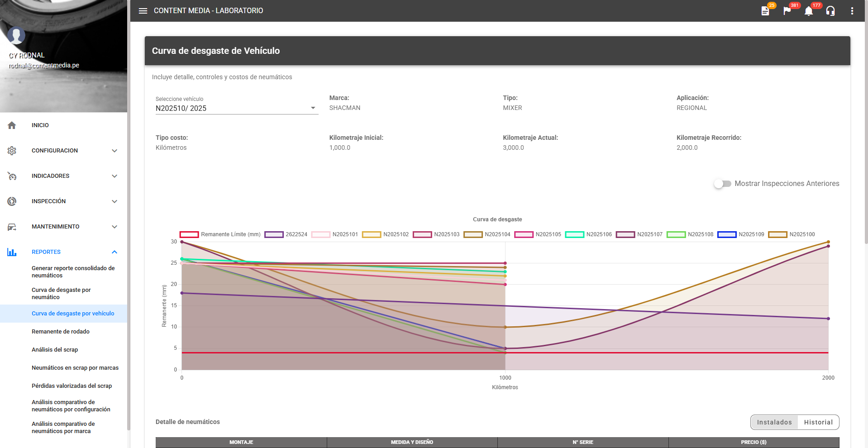Open the bell notifications icon
This screenshot has height=448, width=868.
pyautogui.click(x=809, y=11)
